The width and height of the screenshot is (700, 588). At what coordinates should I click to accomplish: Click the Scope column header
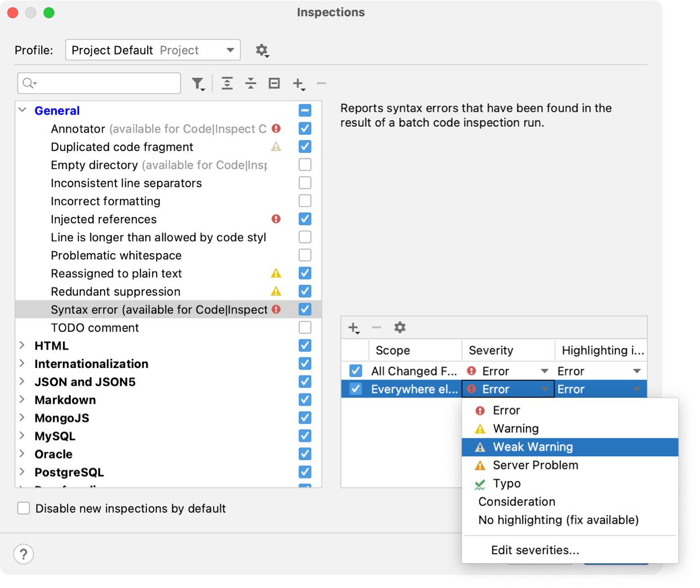click(415, 350)
